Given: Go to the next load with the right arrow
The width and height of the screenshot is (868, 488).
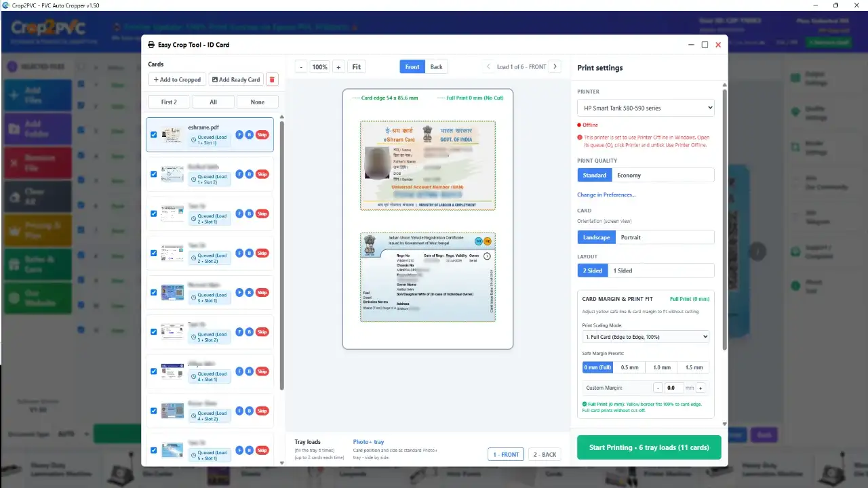Looking at the screenshot, I should 555,66.
